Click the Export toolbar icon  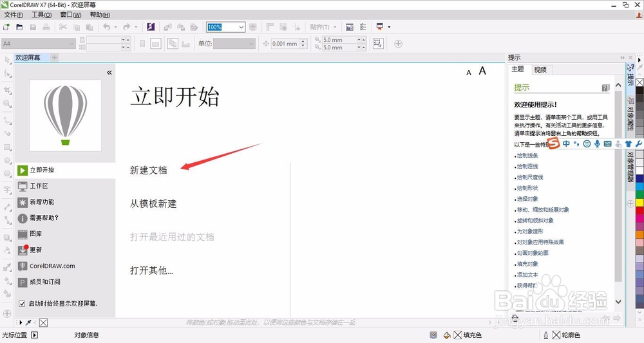coord(181,27)
